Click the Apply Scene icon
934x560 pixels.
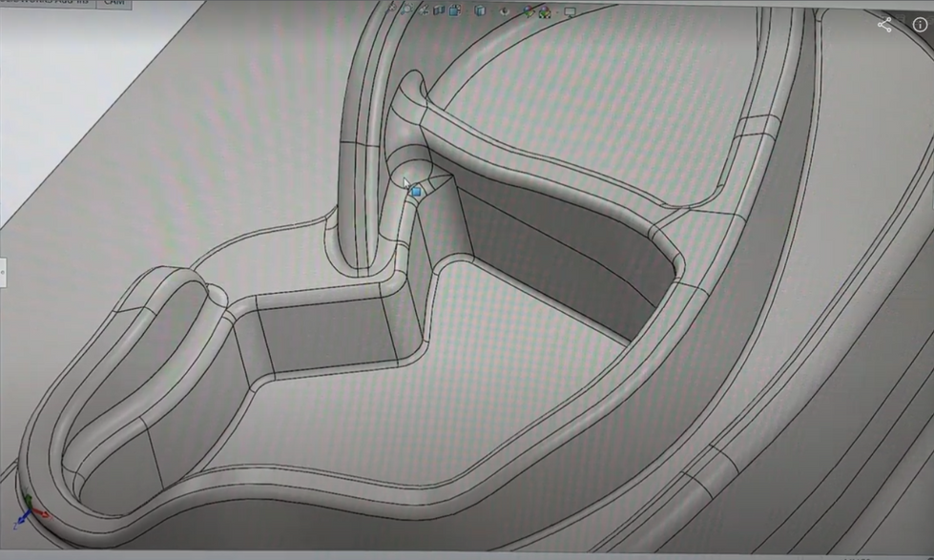tap(545, 10)
